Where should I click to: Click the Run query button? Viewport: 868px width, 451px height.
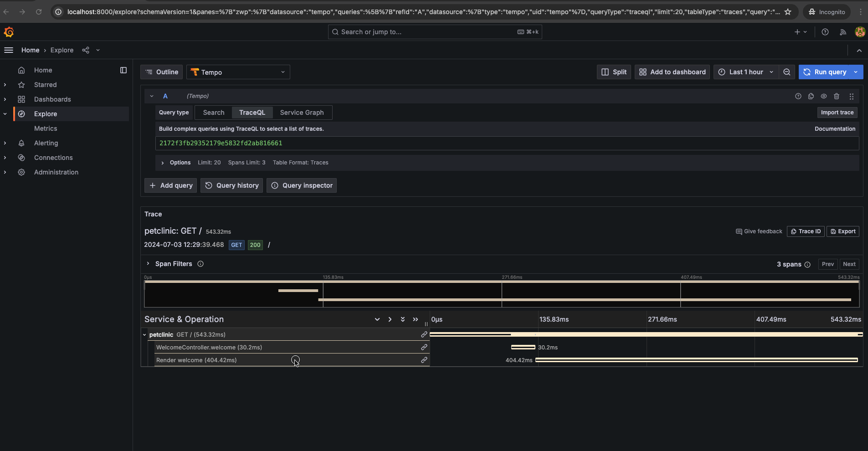(x=825, y=72)
